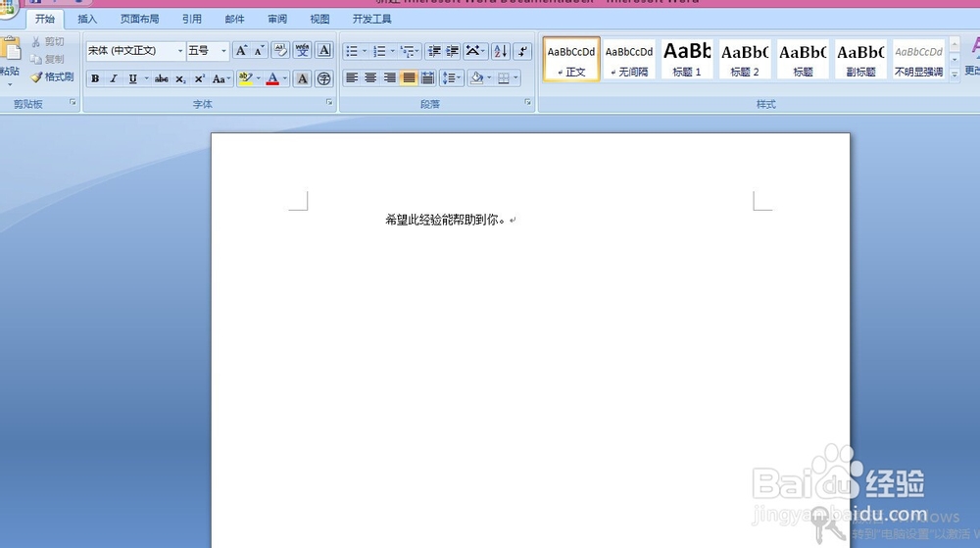Open the 开发工具 tab
Viewport: 980px width, 548px height.
pyautogui.click(x=371, y=19)
